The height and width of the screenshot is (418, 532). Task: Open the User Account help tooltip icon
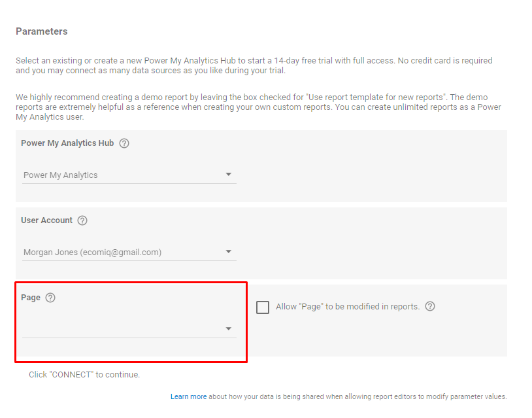tap(82, 220)
